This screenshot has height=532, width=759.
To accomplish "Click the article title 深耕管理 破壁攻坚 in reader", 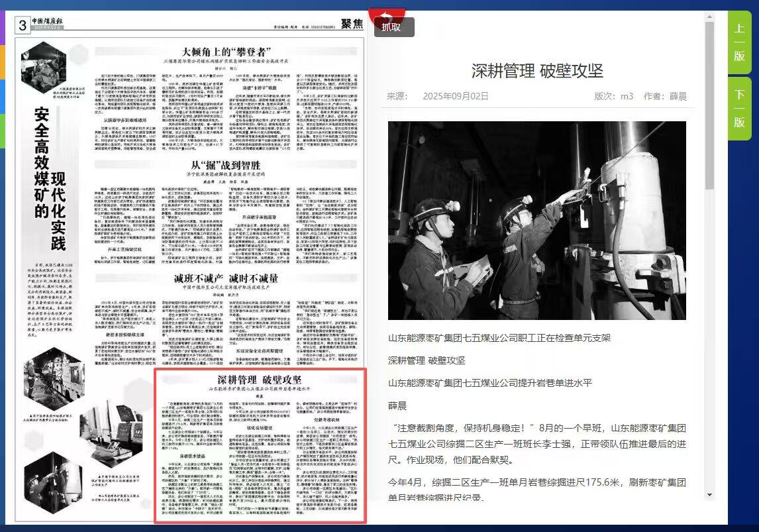I will click(537, 71).
